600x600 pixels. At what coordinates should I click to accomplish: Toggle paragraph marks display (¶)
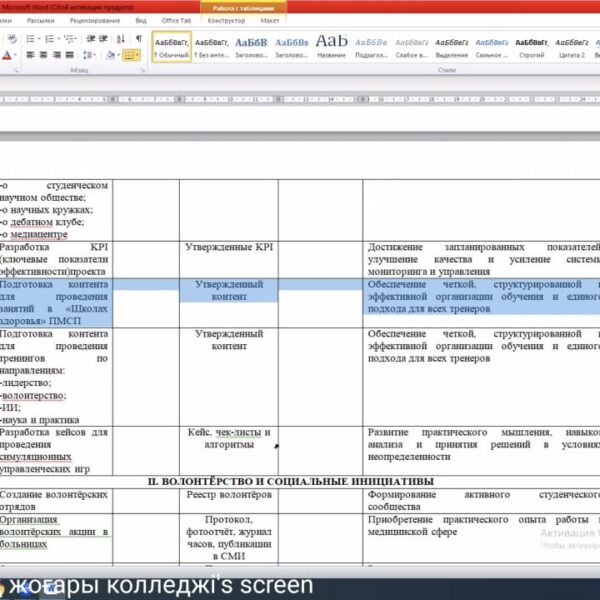pyautogui.click(x=139, y=39)
